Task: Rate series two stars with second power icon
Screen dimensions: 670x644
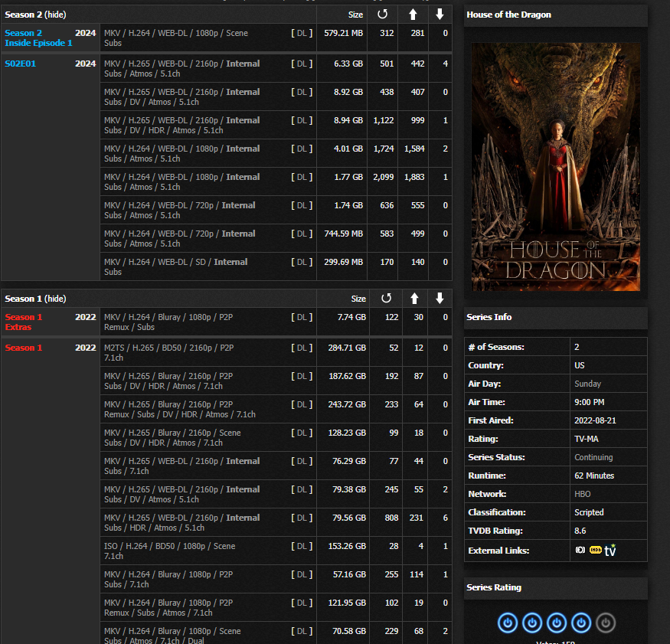Action: coord(532,623)
